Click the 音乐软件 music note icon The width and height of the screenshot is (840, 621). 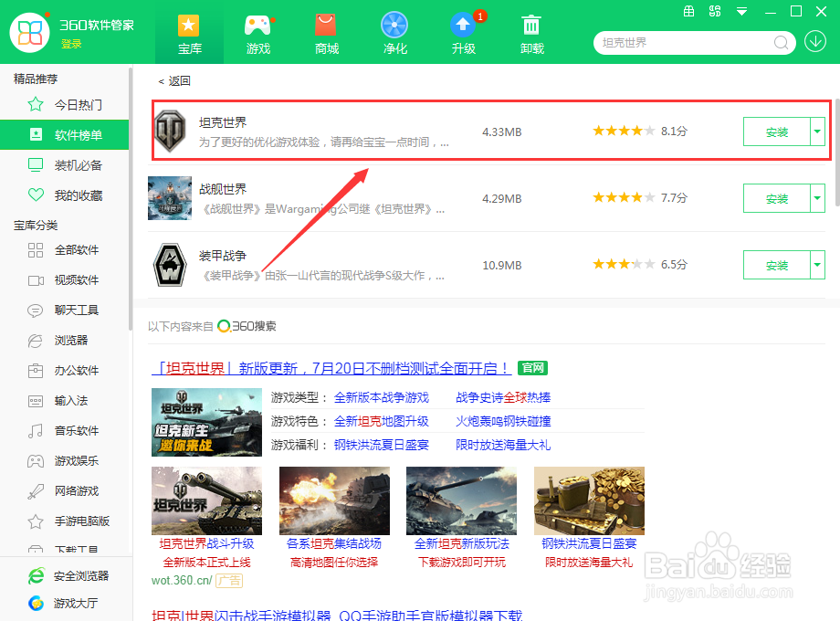(x=36, y=431)
